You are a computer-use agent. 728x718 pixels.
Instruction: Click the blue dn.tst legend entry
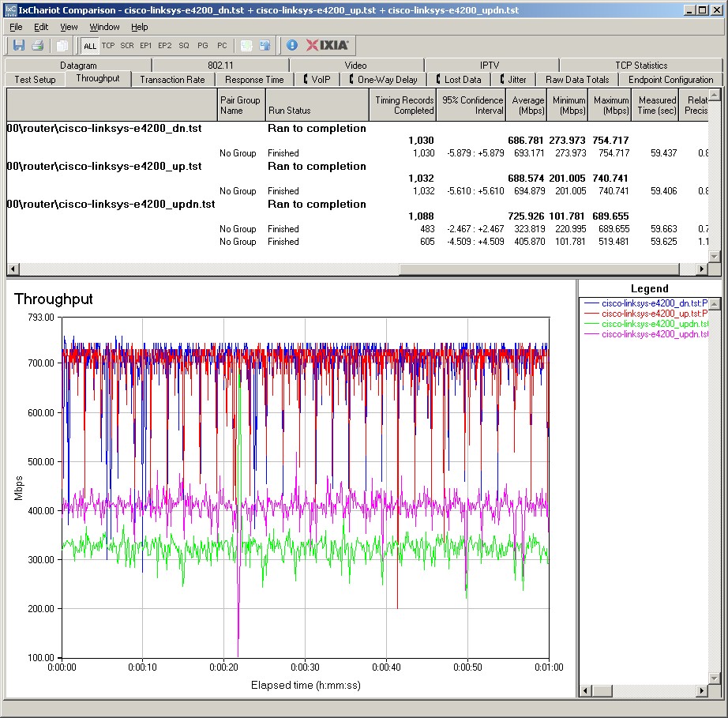[646, 303]
